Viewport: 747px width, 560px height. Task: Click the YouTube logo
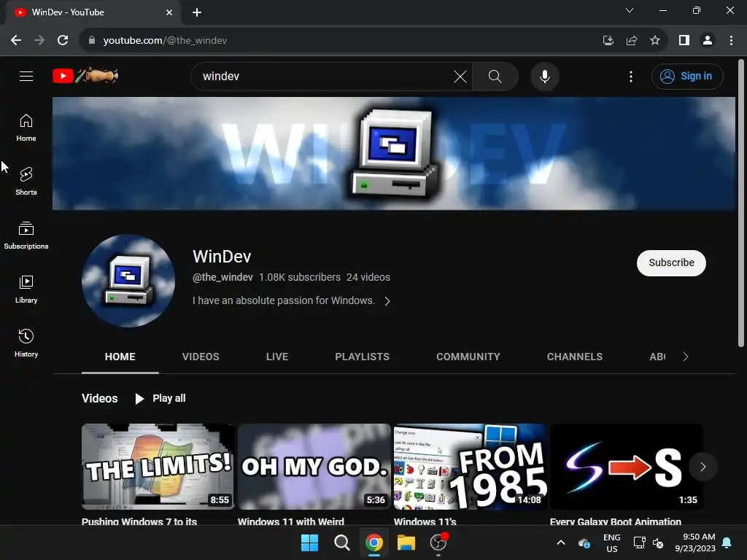(85, 76)
